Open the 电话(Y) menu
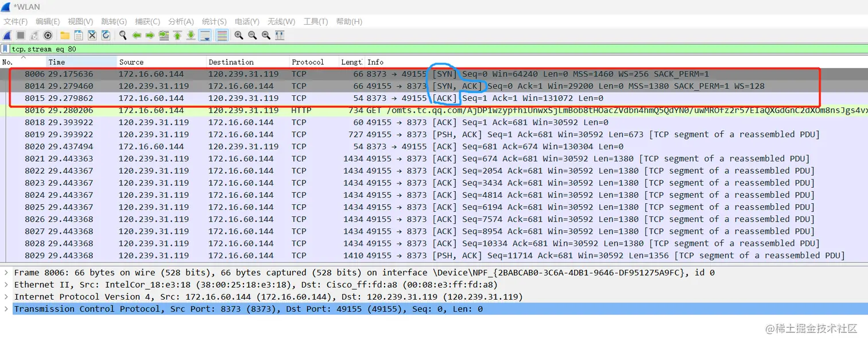This screenshot has height=345, width=868. point(247,21)
